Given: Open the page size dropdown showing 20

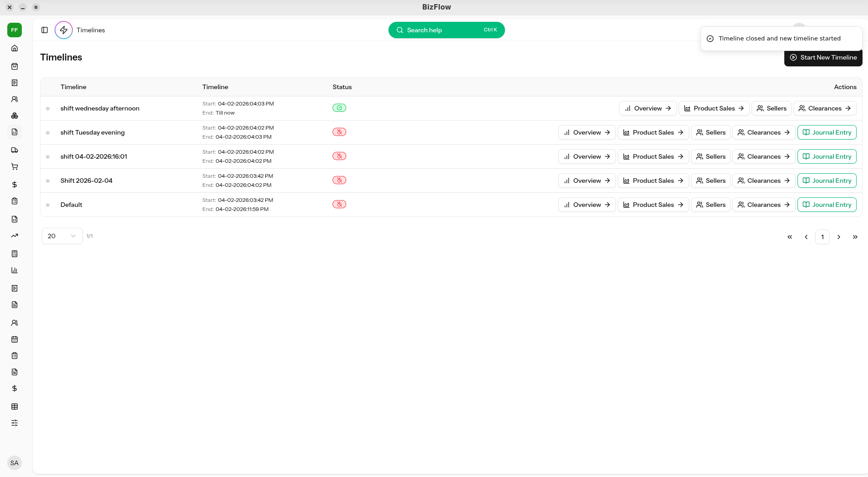Looking at the screenshot, I should [62, 236].
